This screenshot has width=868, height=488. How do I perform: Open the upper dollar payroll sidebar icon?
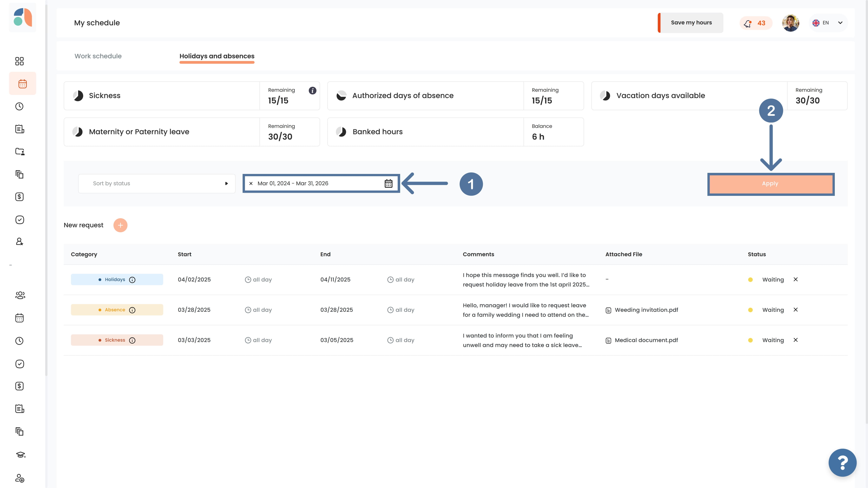[x=20, y=197]
